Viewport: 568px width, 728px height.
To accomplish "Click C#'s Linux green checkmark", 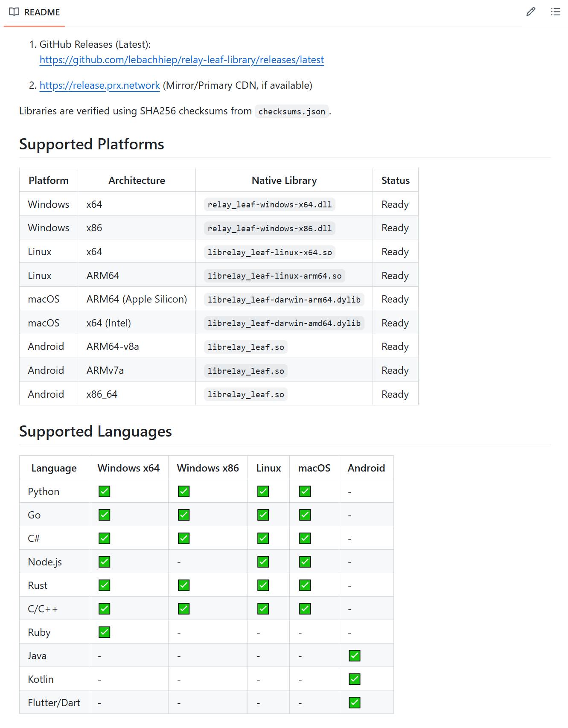I will point(263,539).
